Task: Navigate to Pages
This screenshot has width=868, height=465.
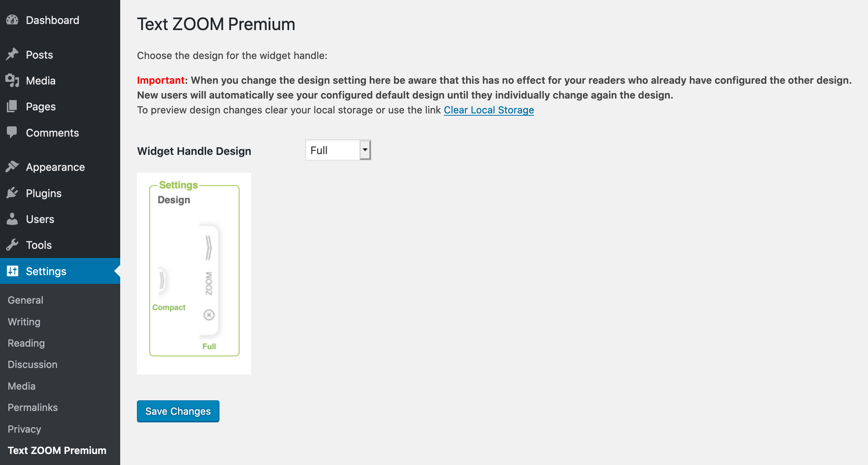Action: point(60,107)
